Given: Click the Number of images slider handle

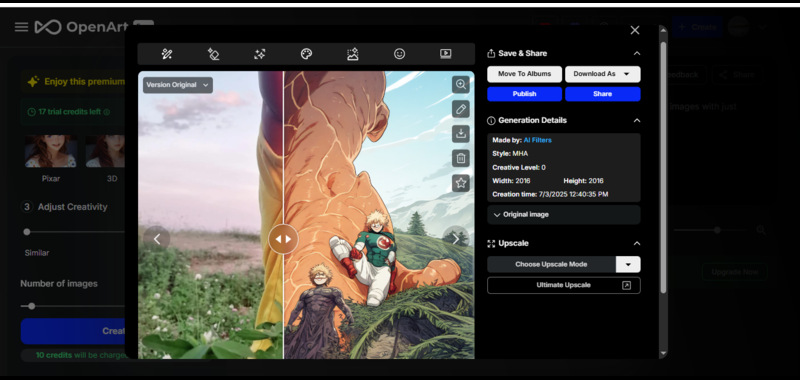Looking at the screenshot, I should [32, 306].
